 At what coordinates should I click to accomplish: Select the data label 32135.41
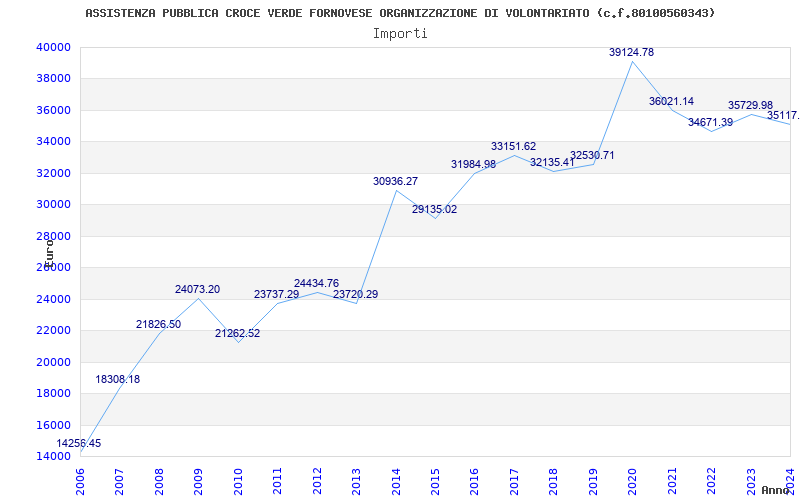point(553,162)
